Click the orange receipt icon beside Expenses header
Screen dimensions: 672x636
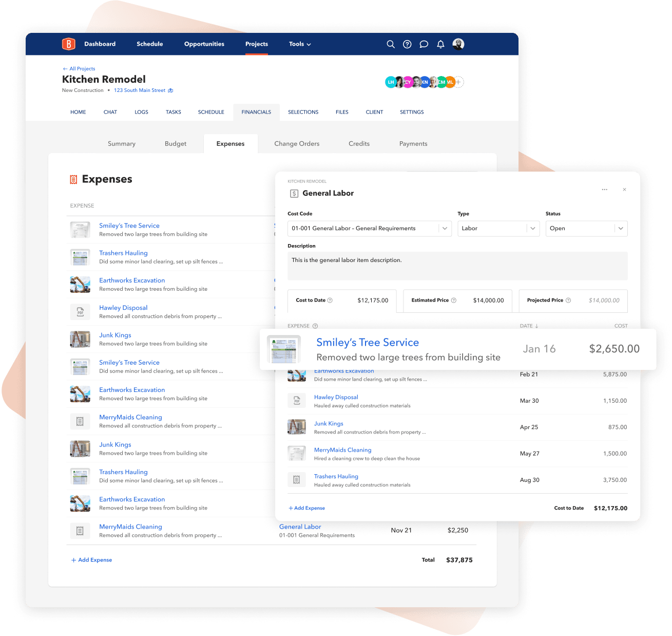[73, 179]
